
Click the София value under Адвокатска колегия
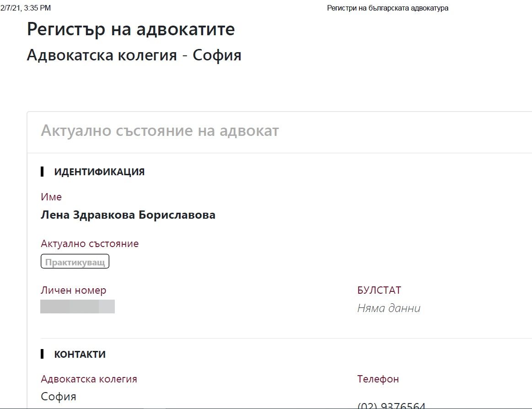pyautogui.click(x=59, y=397)
